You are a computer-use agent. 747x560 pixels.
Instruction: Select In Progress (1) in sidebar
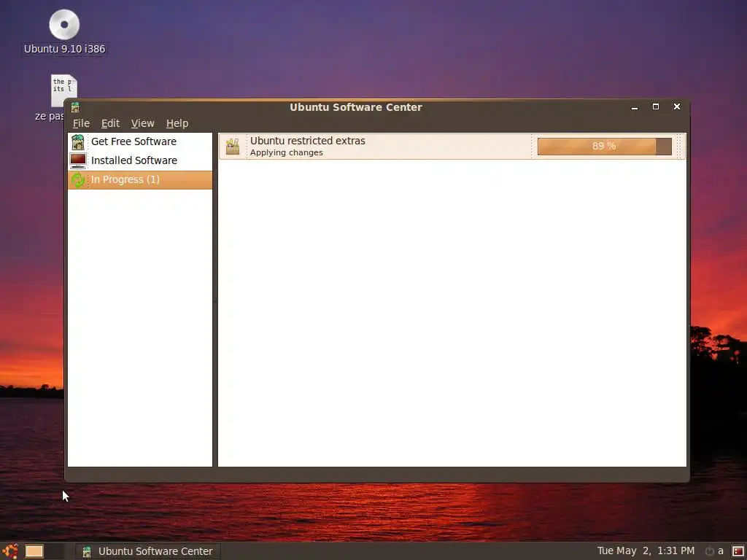[x=140, y=180]
